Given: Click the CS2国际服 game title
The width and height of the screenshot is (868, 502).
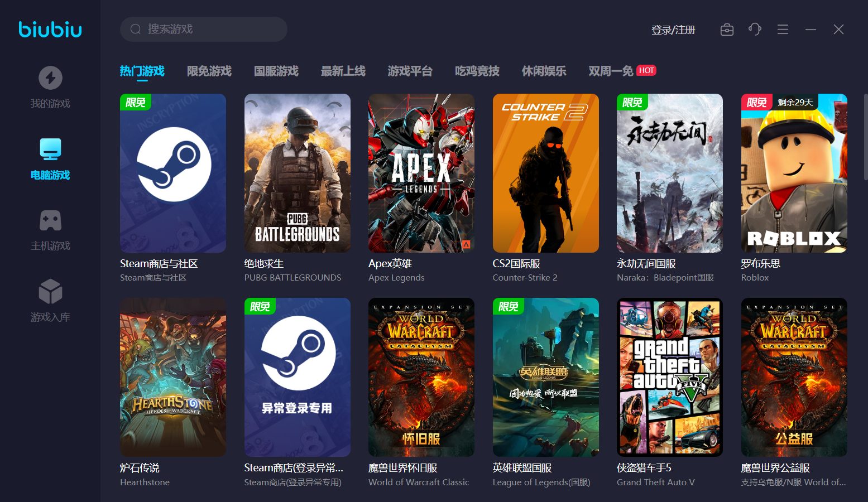Looking at the screenshot, I should coord(516,263).
